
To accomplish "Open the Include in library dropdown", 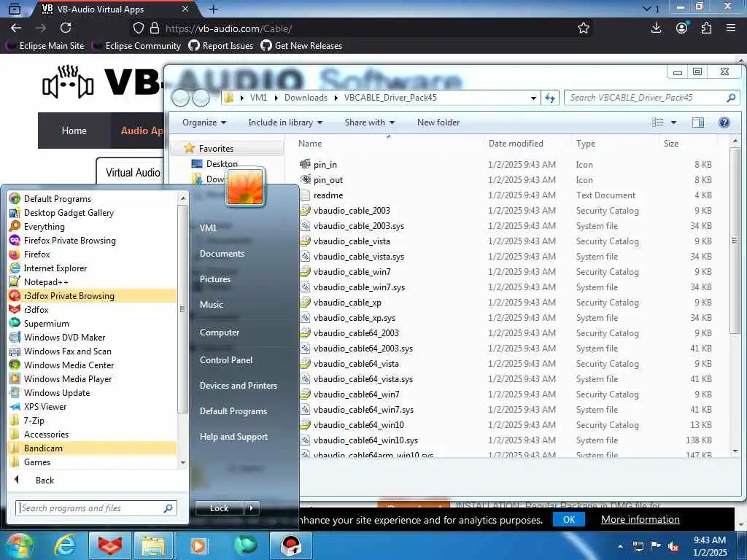I will click(x=285, y=122).
